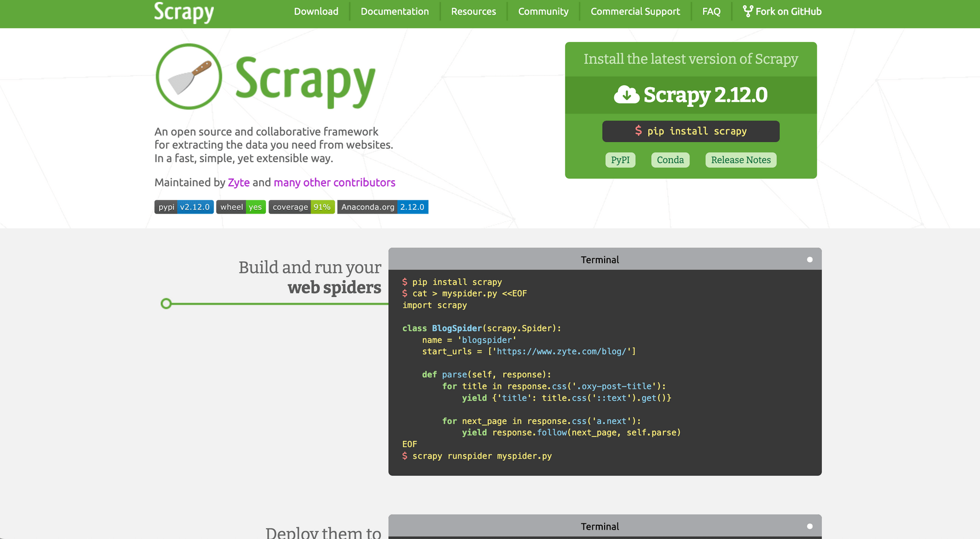The image size is (980, 539).
Task: Click the green timeline circle marker under Build heading
Action: tap(166, 304)
